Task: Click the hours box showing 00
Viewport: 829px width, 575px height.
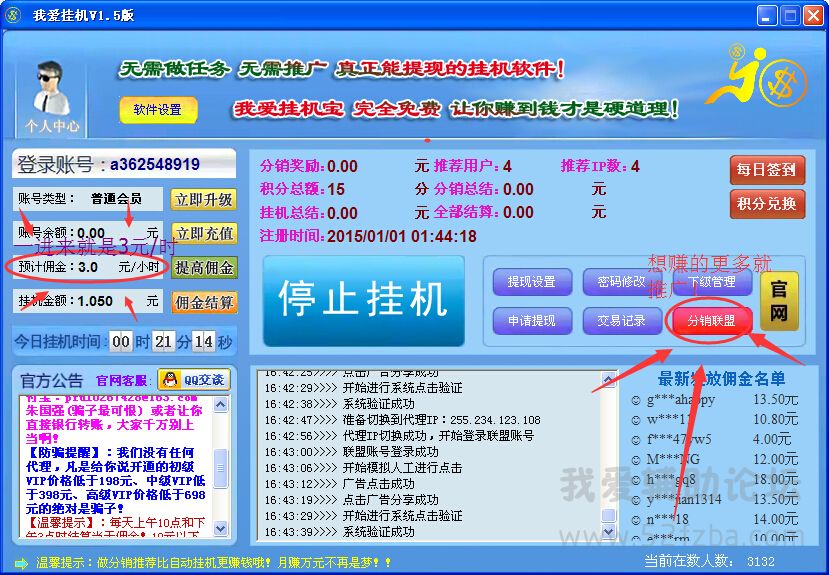Action: click(x=121, y=342)
